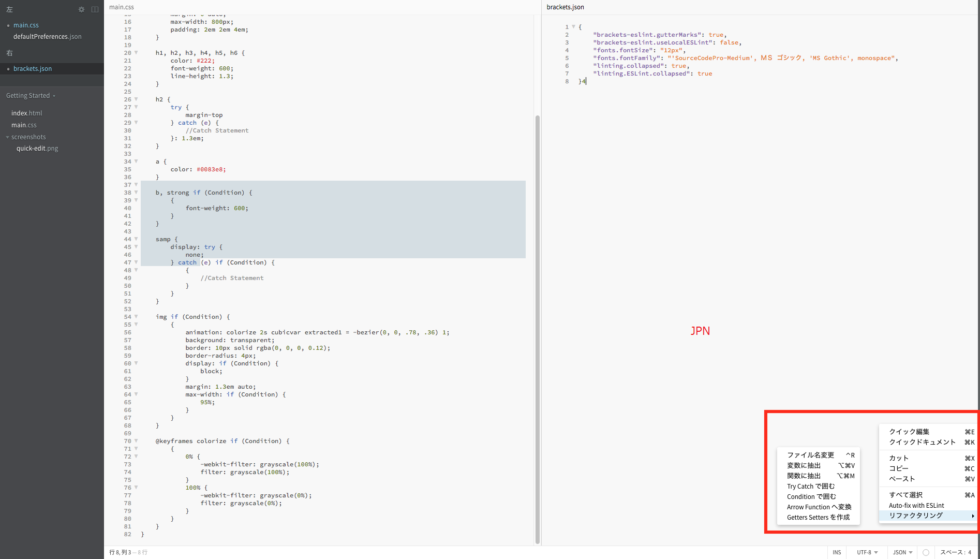Open the UTF-8 encoding dropdown
The image size is (980, 559).
[x=867, y=552]
